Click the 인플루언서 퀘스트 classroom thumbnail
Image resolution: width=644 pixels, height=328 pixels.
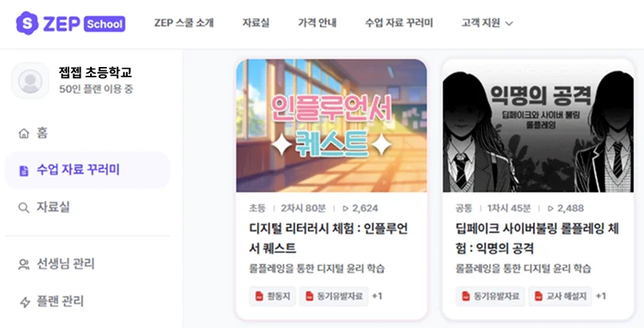[331, 125]
